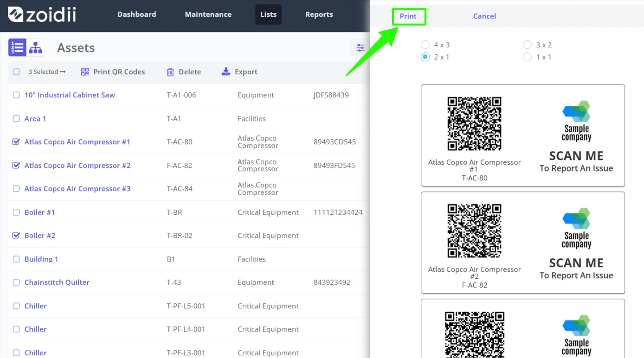The height and width of the screenshot is (358, 644).
Task: Check Atlas Copco Air Compressor #3 checkbox
Action: tap(16, 189)
